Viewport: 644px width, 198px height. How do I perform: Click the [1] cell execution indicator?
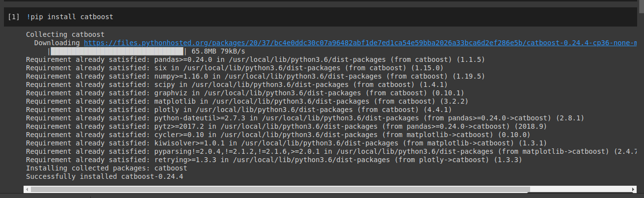tap(14, 17)
